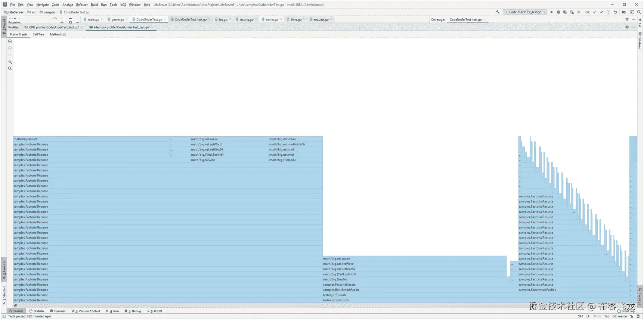Click the Run Anything icon beside search
Image resolution: width=644 pixels, height=320 pixels.
[632, 12]
